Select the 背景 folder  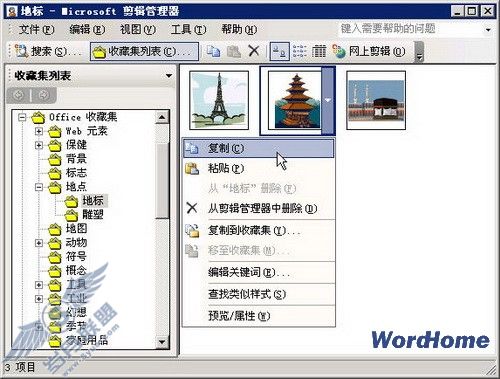click(x=68, y=159)
